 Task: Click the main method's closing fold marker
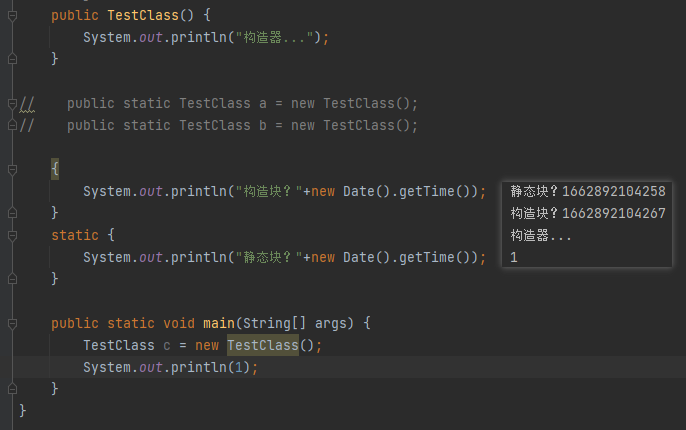pyautogui.click(x=12, y=389)
